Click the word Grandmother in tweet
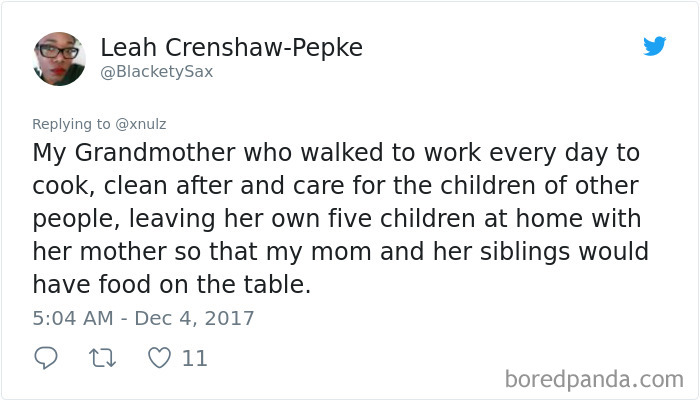The image size is (700, 401). click(155, 153)
